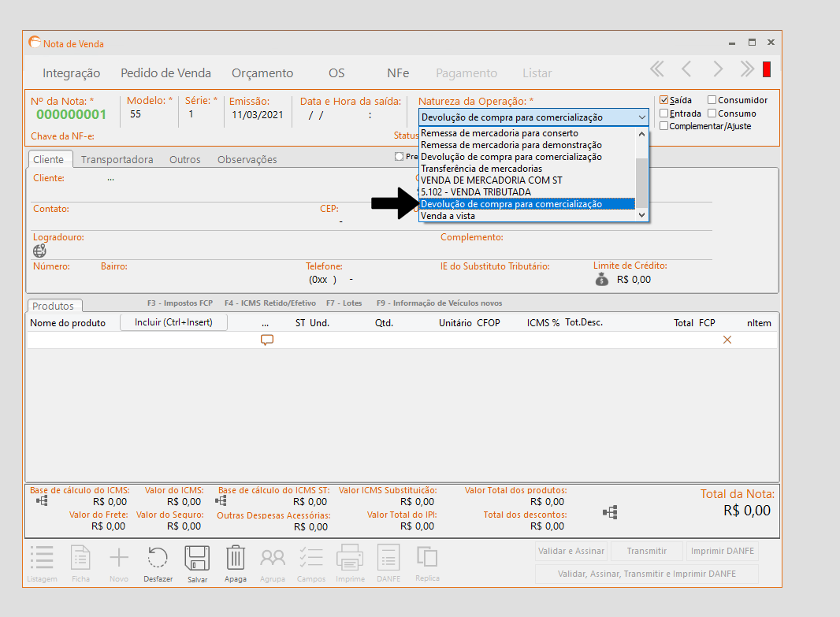This screenshot has width=840, height=617.
Task: Open the Listar menu
Action: [x=537, y=72]
